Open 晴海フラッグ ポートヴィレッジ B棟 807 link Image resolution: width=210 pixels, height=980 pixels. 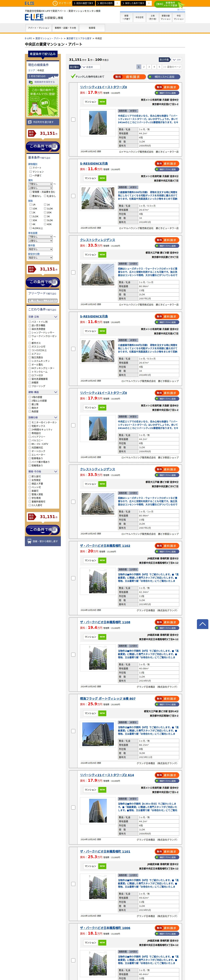[108, 698]
